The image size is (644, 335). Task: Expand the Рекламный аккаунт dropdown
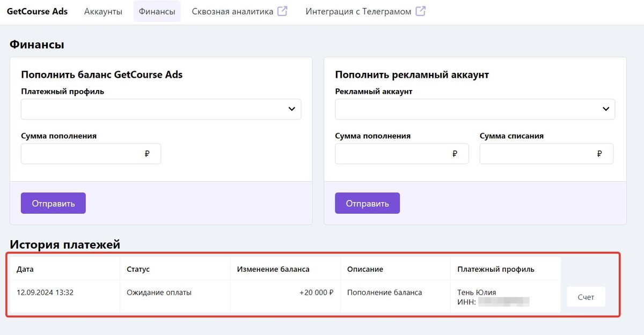[475, 109]
